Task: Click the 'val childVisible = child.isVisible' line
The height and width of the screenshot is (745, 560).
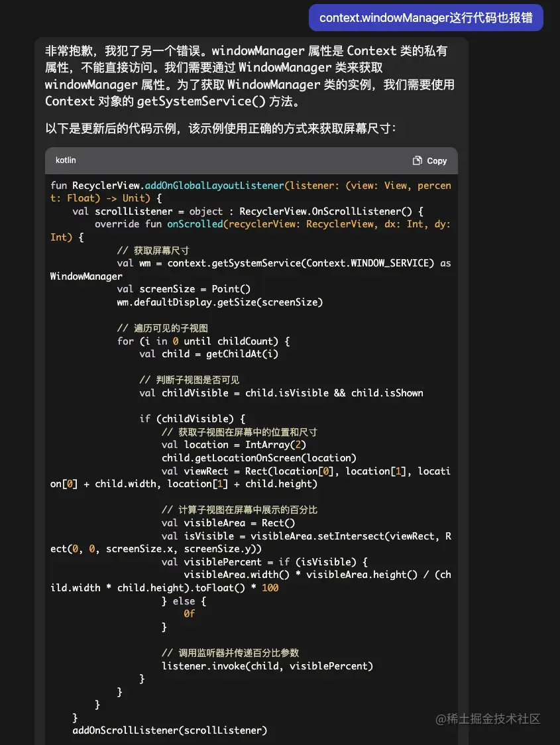Action: point(281,393)
